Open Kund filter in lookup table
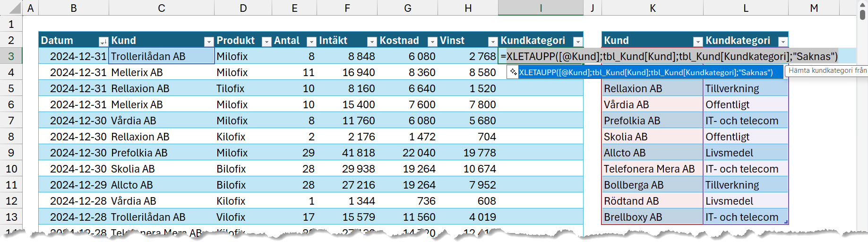This screenshot has height=242, width=868. click(x=698, y=42)
